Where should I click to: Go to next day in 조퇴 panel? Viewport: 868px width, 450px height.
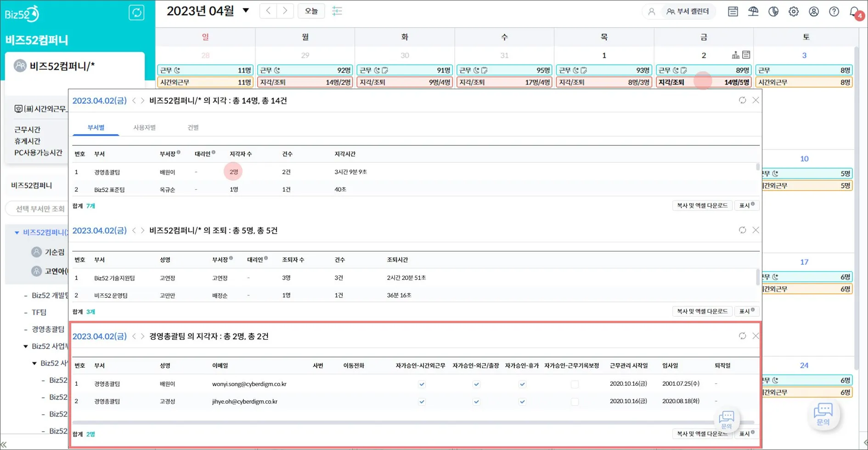coord(142,230)
